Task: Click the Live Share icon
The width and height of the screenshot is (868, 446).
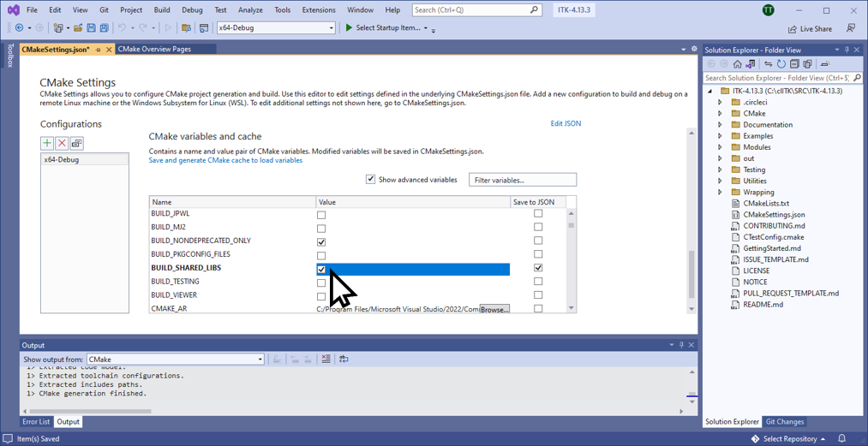Action: click(x=793, y=29)
